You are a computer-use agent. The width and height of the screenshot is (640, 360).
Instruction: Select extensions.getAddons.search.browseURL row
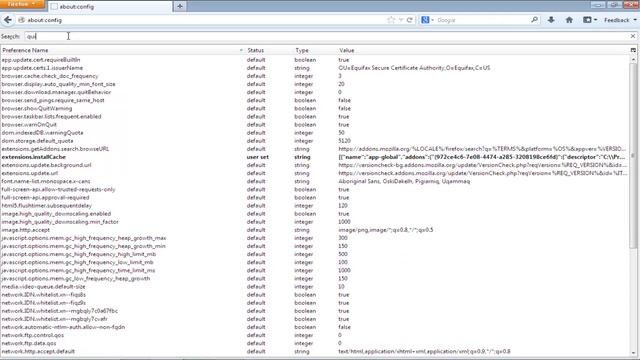click(315, 149)
